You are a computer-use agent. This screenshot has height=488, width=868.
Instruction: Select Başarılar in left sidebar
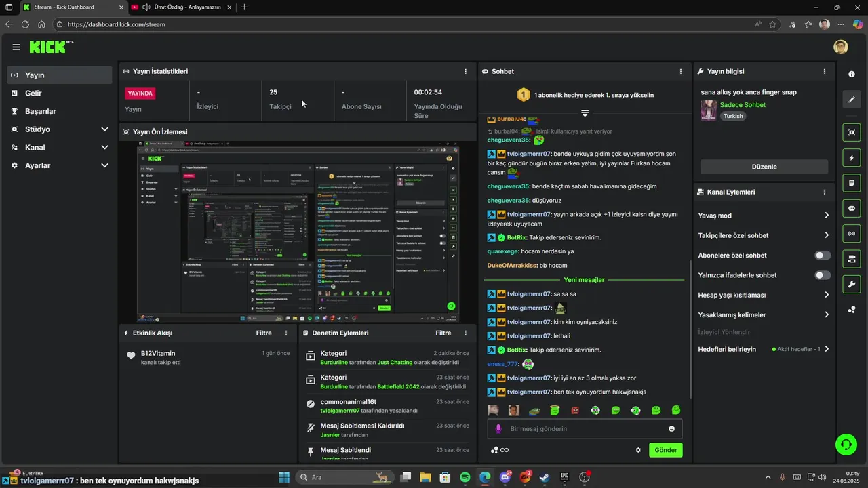point(60,111)
